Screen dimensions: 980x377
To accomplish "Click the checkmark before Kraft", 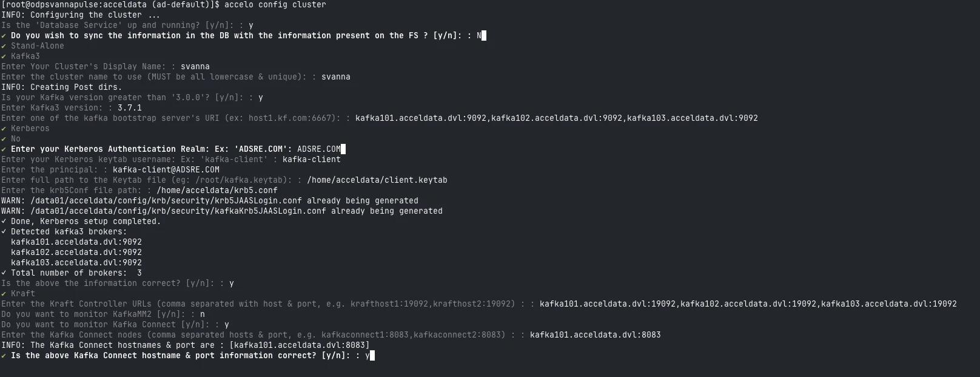I will pos(4,294).
